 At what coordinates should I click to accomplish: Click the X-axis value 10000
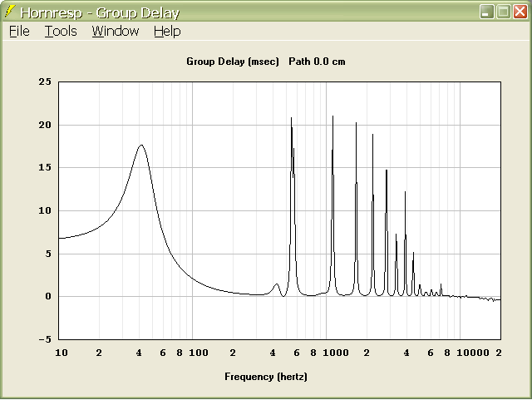point(473,353)
